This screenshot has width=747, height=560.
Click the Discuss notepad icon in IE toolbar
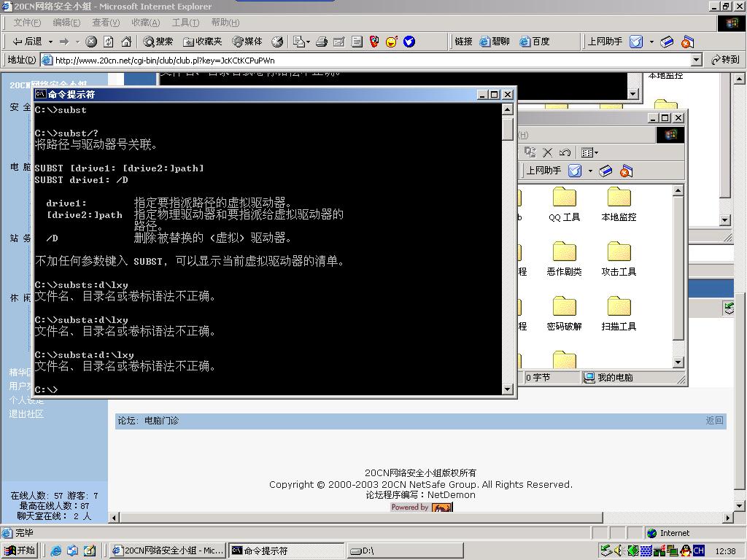tap(357, 42)
